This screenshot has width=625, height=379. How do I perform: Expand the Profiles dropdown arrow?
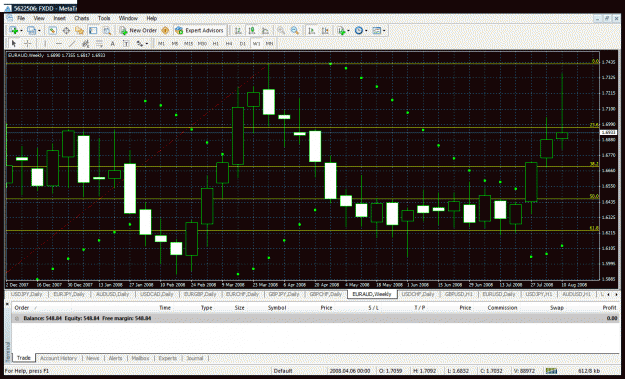coord(39,31)
